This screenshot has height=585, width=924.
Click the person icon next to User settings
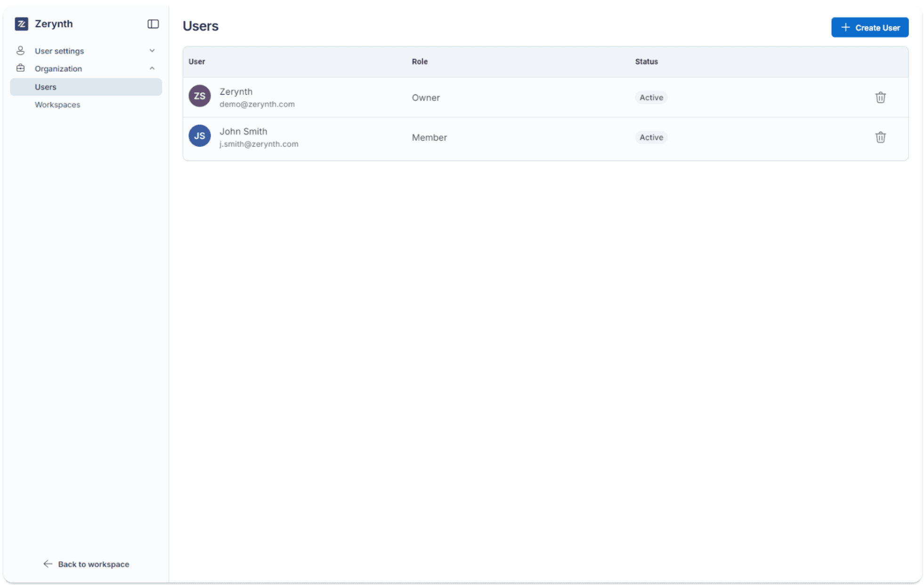(21, 50)
